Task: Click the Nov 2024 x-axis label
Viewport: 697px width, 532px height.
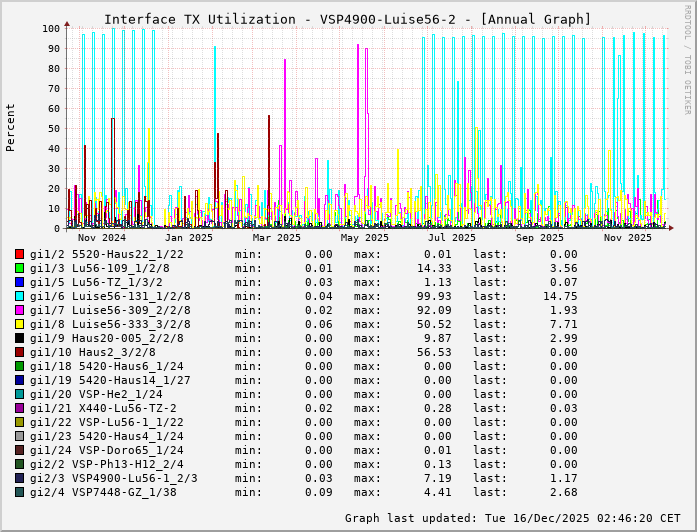Action: tap(102, 237)
